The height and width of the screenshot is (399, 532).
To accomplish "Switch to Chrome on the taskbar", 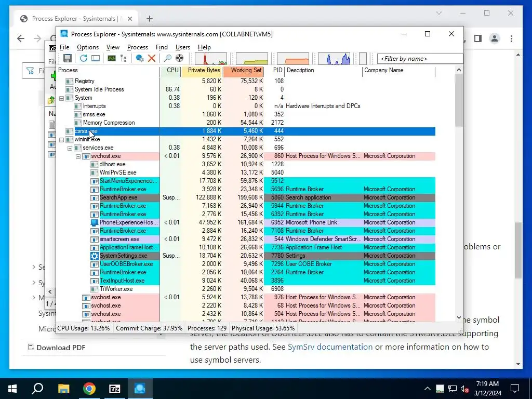I will coord(89,389).
